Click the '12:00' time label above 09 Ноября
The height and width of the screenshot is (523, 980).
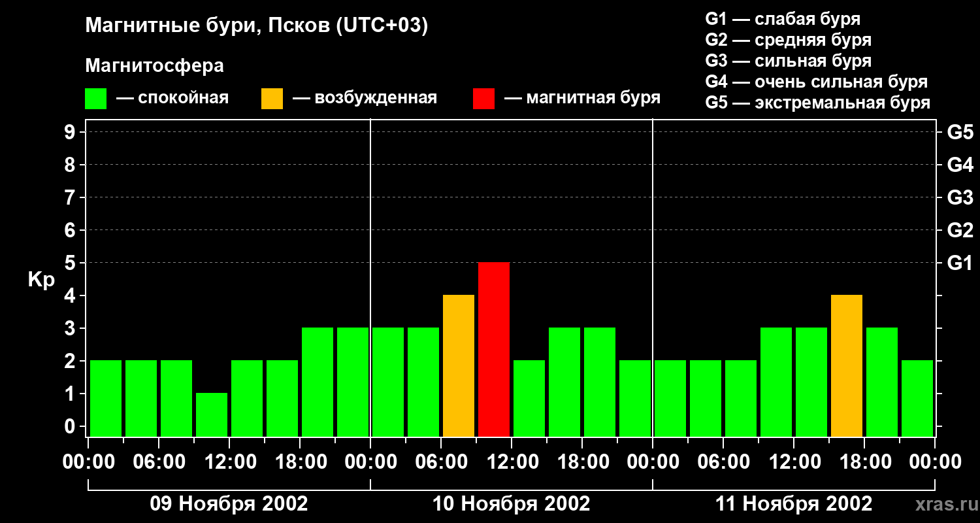click(x=229, y=462)
